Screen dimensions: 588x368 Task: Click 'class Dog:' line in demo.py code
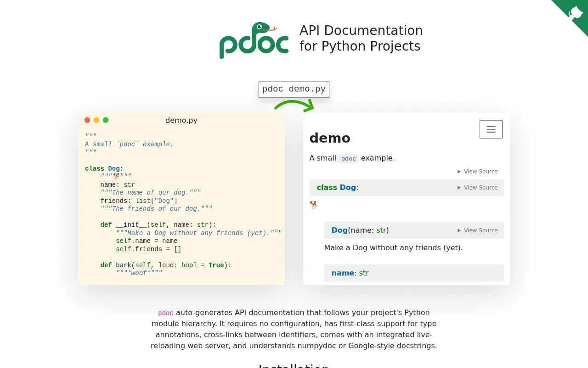click(104, 169)
